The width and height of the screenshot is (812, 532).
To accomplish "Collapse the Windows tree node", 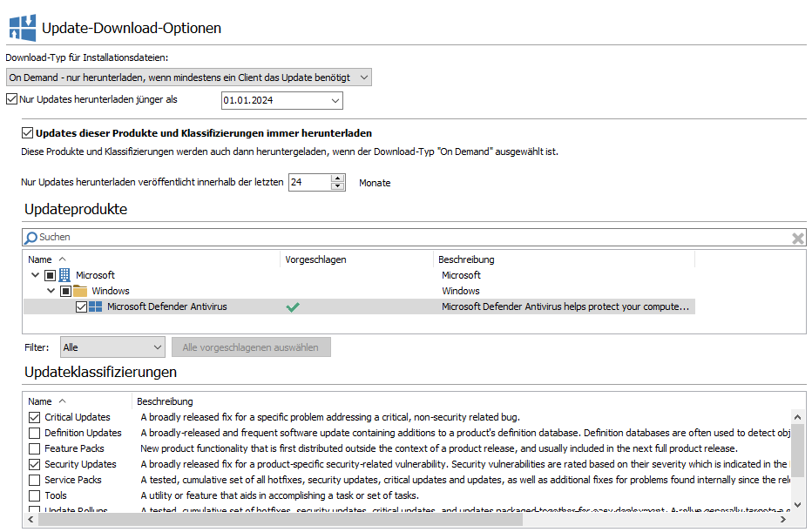I will coord(51,291).
